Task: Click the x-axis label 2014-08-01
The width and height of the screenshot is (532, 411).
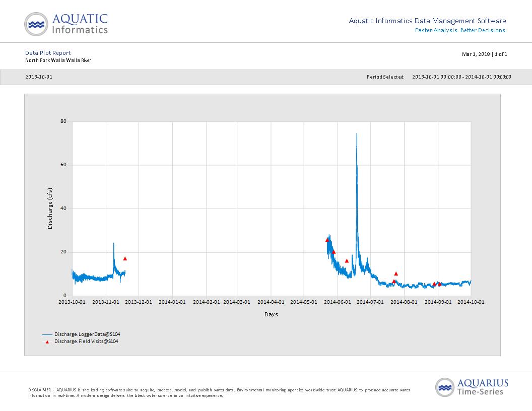Action: pos(404,302)
